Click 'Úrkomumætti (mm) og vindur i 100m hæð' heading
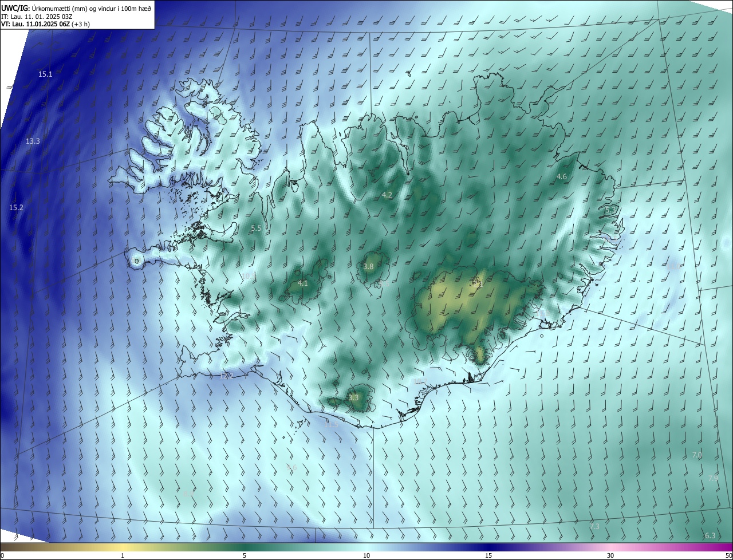This screenshot has width=733, height=560. [x=92, y=8]
